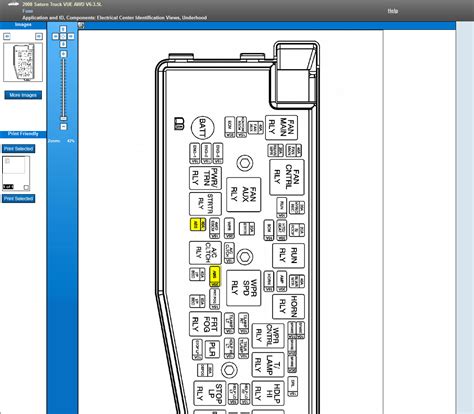Click the lower Print Selected button
474x414 pixels.
point(19,199)
